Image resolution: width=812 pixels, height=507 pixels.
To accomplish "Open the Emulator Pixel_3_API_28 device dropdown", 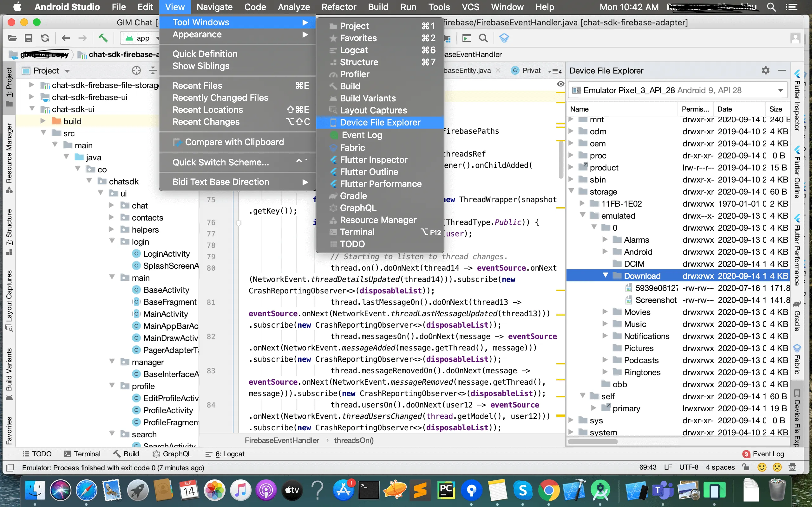I will pyautogui.click(x=780, y=90).
